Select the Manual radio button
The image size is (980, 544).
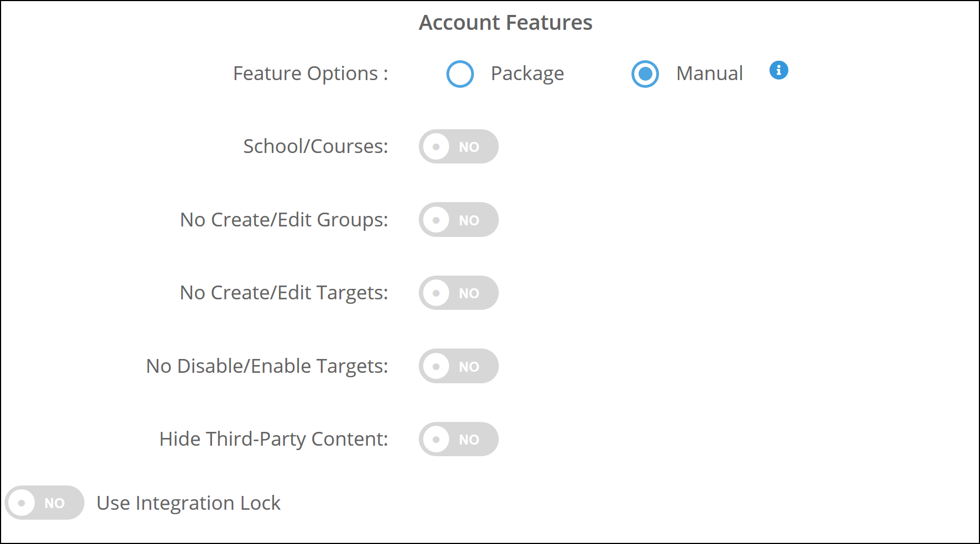(645, 74)
